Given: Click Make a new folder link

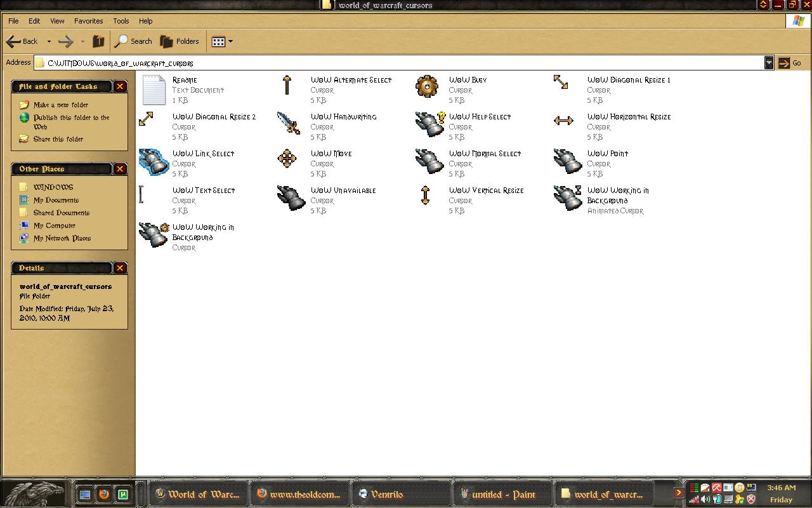Looking at the screenshot, I should (60, 105).
